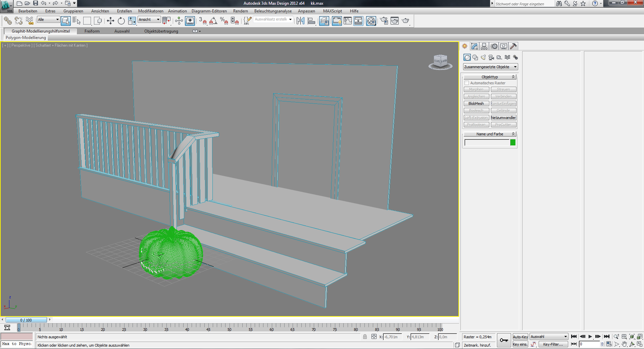The width and height of the screenshot is (644, 349).
Task: Click the Netzumwandler button
Action: [503, 118]
